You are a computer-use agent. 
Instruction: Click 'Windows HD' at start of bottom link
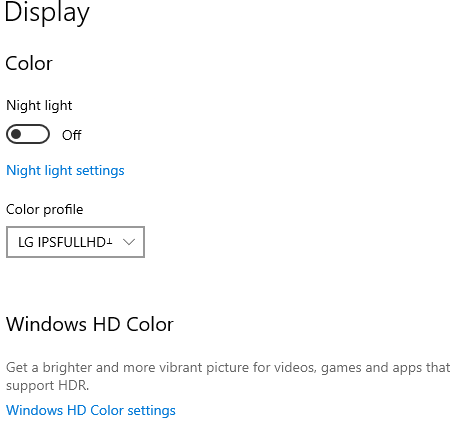pyautogui.click(x=47, y=410)
